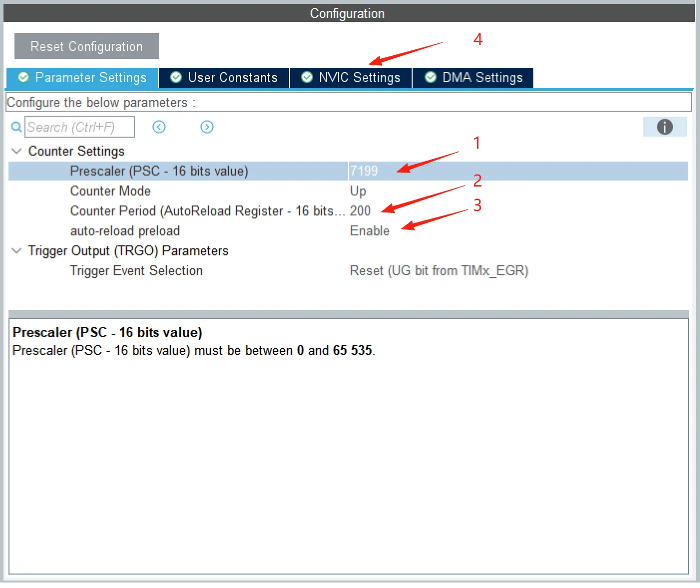This screenshot has height=588, width=700.
Task: Collapse the Counter Settings section
Action: tap(16, 151)
